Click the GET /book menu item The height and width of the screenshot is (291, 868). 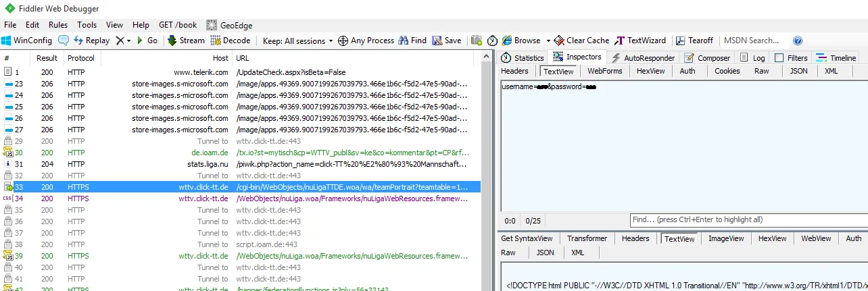[178, 25]
